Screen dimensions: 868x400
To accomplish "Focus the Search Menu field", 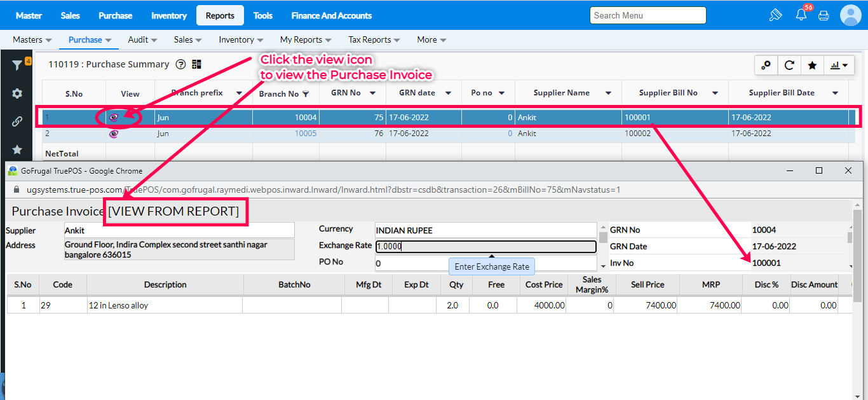I will (x=648, y=15).
